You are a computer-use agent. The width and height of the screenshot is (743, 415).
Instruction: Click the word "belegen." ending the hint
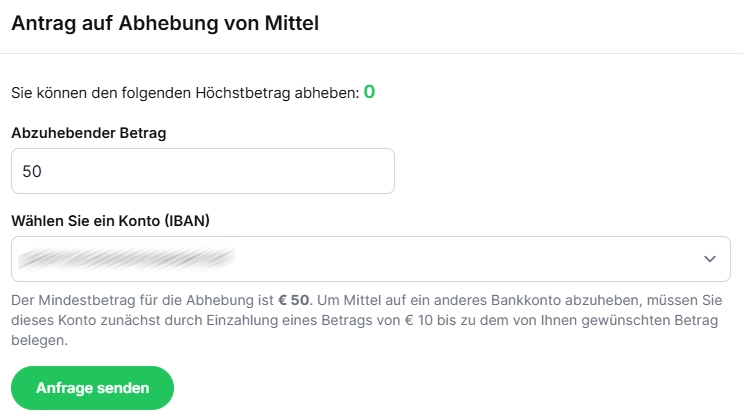tap(39, 341)
